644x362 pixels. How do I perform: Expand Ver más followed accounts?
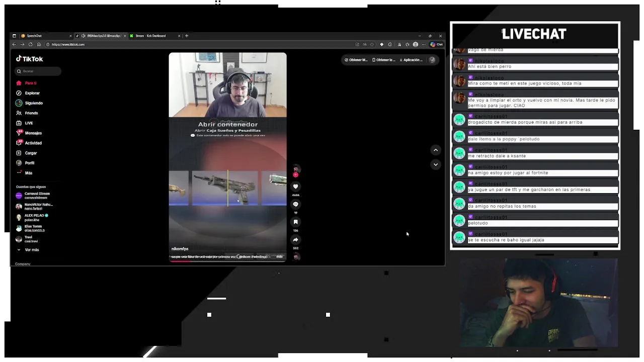(x=28, y=250)
